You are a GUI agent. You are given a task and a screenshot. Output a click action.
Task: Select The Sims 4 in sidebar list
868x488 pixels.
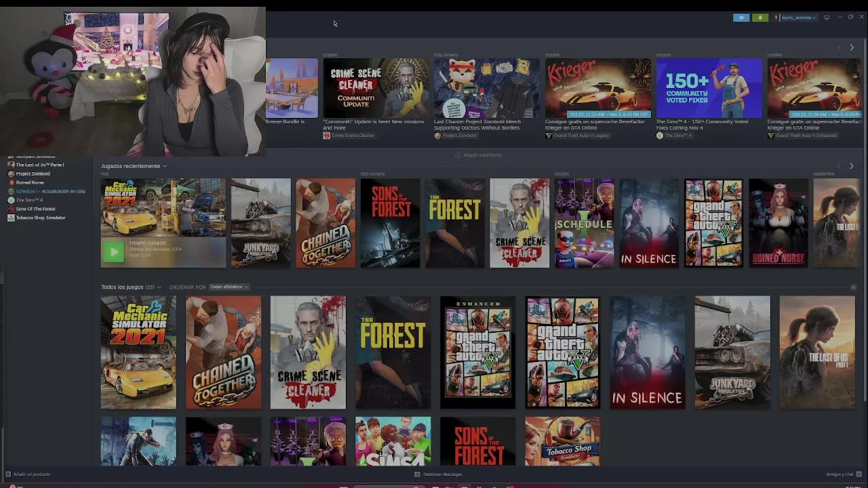tap(25, 200)
